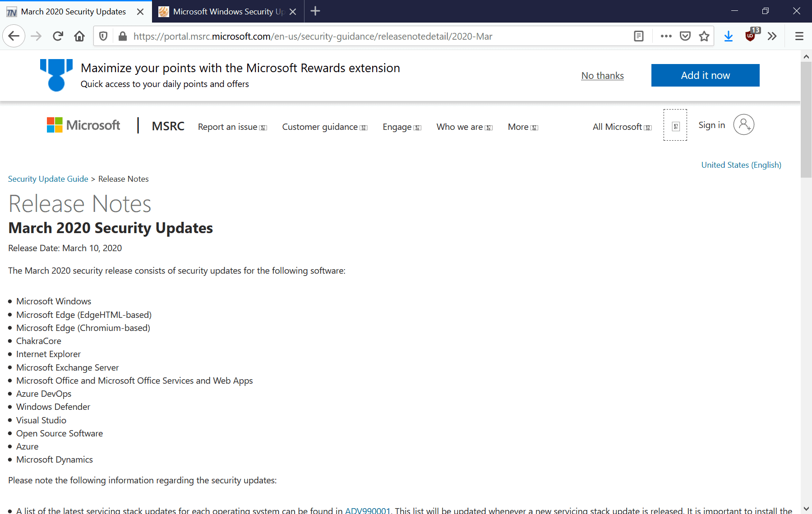Click the dashed search icon box
The image size is (812, 514).
[675, 125]
